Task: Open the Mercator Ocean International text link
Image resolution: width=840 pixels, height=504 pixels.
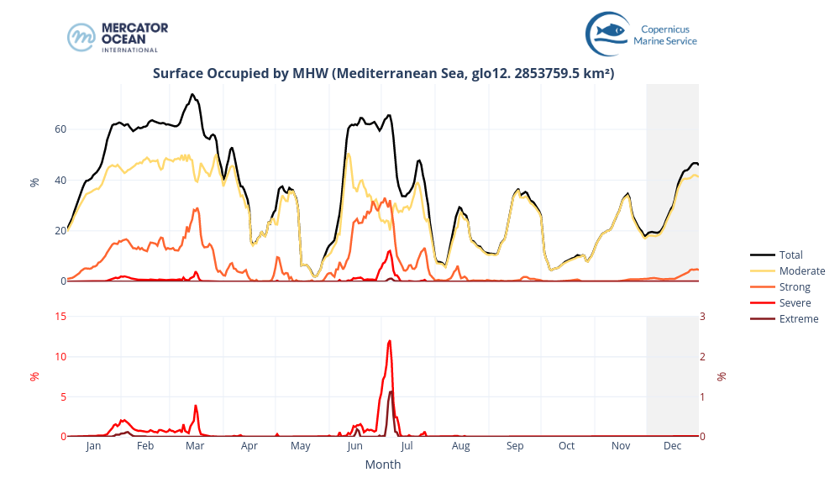Action: coord(134,37)
